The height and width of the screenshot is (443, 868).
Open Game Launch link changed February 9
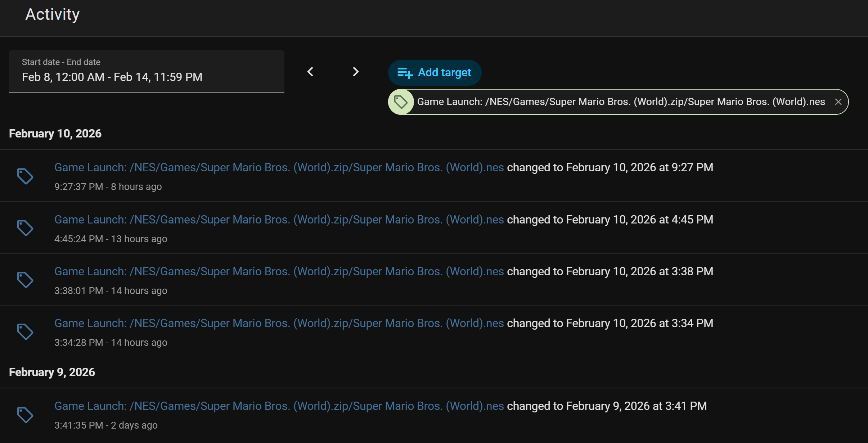pyautogui.click(x=279, y=406)
